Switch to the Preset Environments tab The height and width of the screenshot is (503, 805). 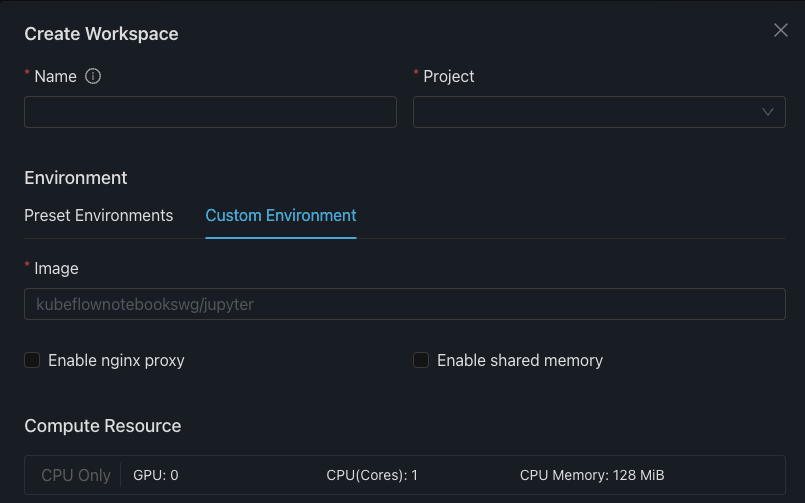(x=98, y=215)
